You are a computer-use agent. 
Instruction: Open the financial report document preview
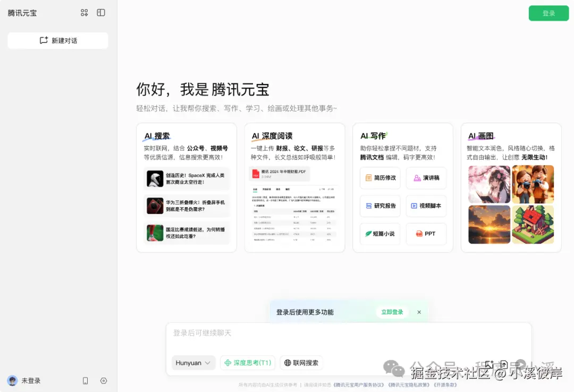point(294,214)
